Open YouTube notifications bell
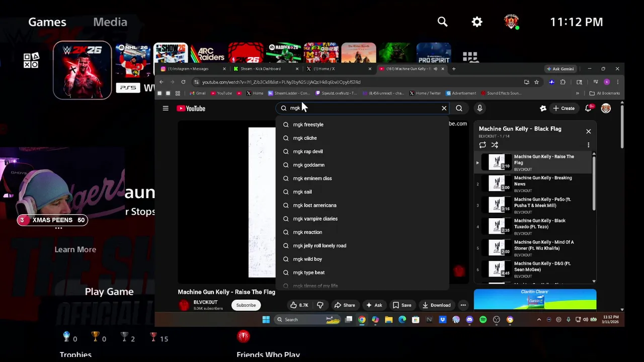The width and height of the screenshot is (644, 362). (588, 108)
